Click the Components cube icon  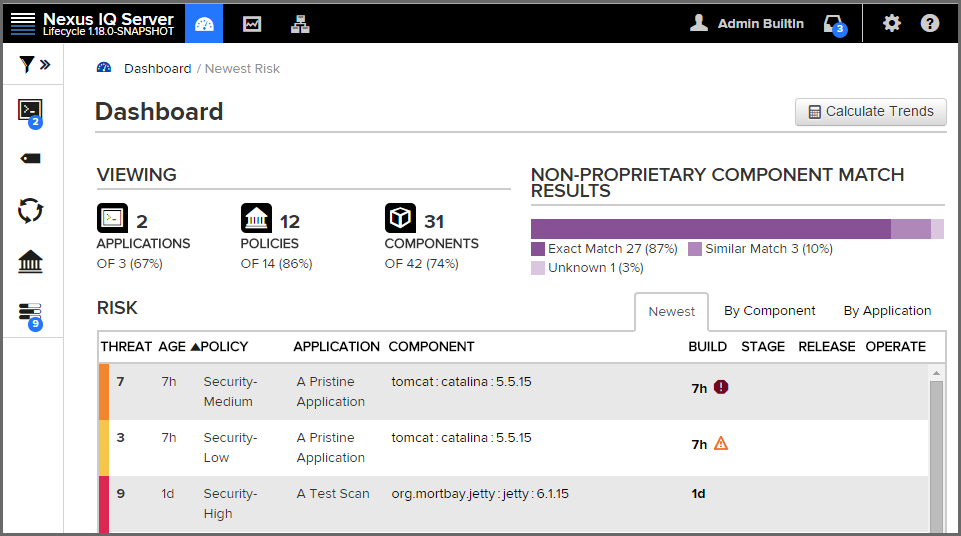click(400, 218)
